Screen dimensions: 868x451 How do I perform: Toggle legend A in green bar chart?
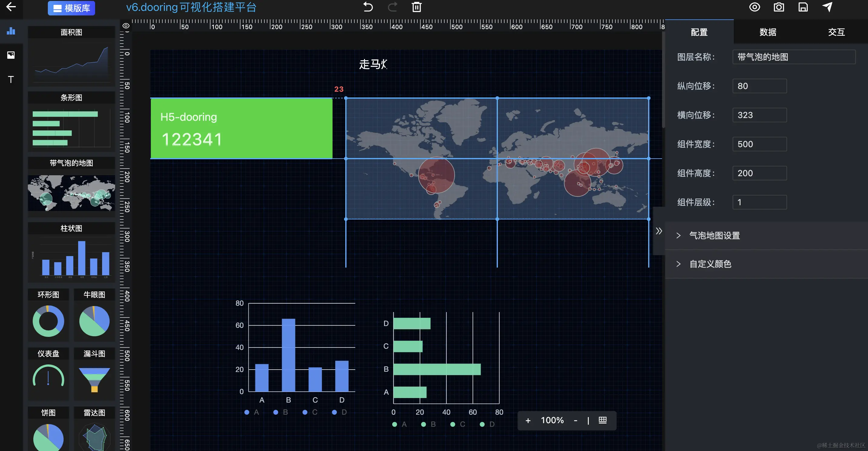coord(400,424)
